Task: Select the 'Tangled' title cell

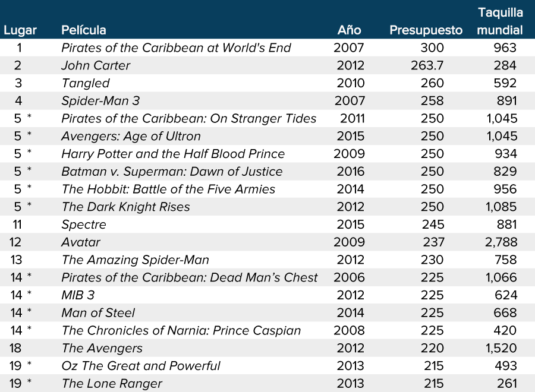Action: coord(86,83)
